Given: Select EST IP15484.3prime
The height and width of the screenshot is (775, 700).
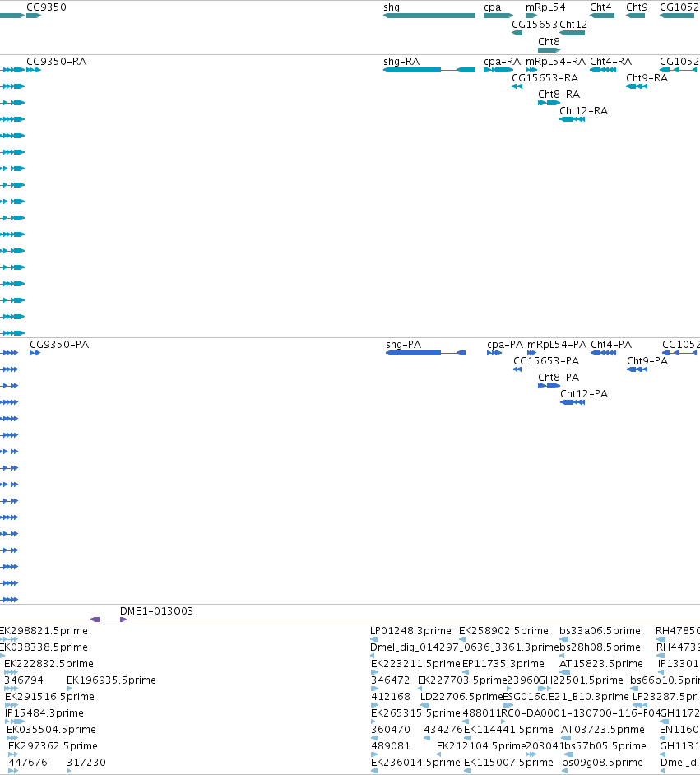Looking at the screenshot, I should pos(44,713).
